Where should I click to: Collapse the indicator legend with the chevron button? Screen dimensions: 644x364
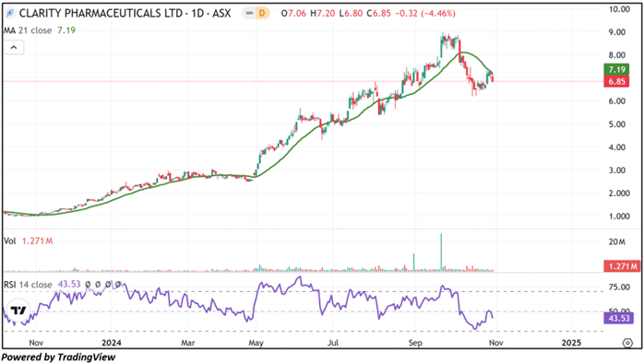click(14, 48)
